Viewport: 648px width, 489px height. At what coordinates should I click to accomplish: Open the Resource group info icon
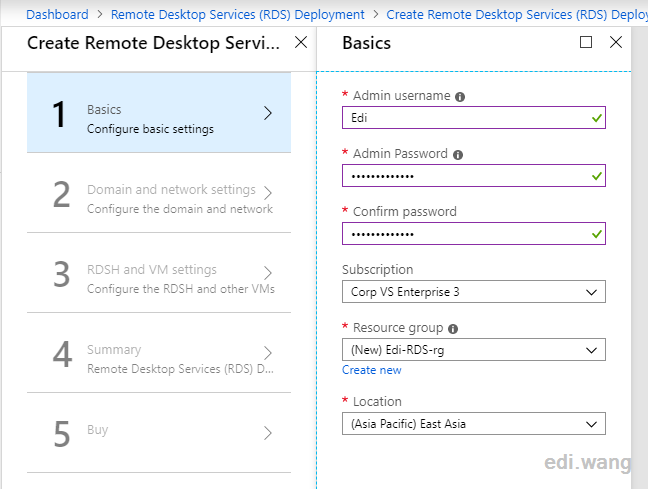453,329
